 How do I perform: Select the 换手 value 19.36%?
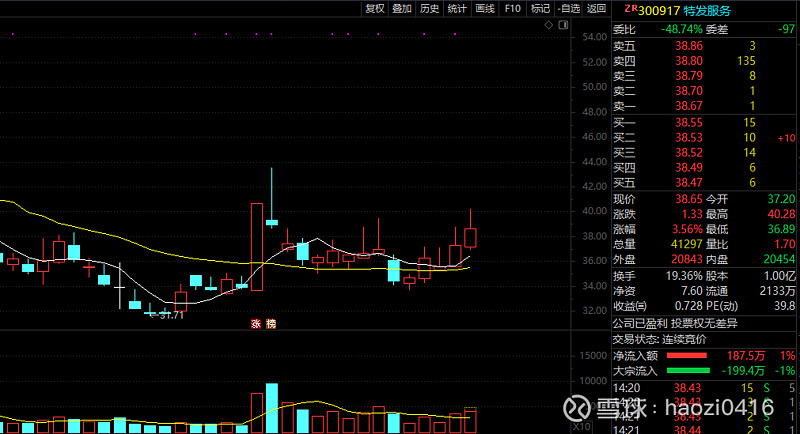pos(684,276)
